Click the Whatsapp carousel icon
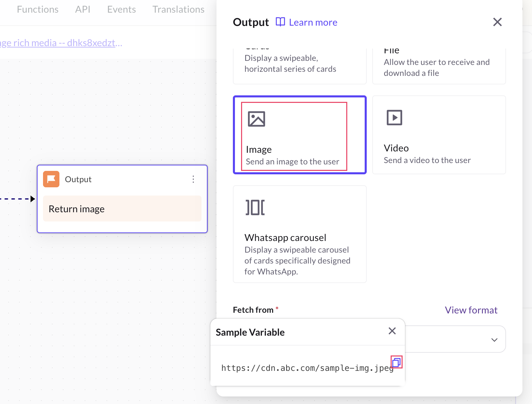 [255, 207]
